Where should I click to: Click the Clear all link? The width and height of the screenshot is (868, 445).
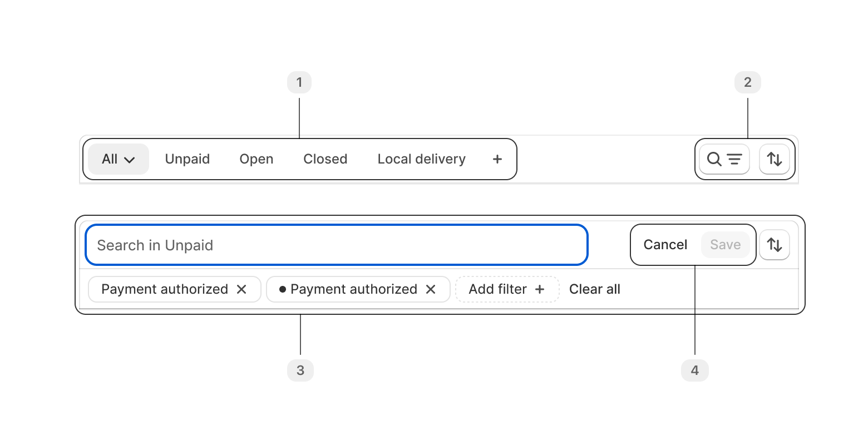tap(595, 289)
